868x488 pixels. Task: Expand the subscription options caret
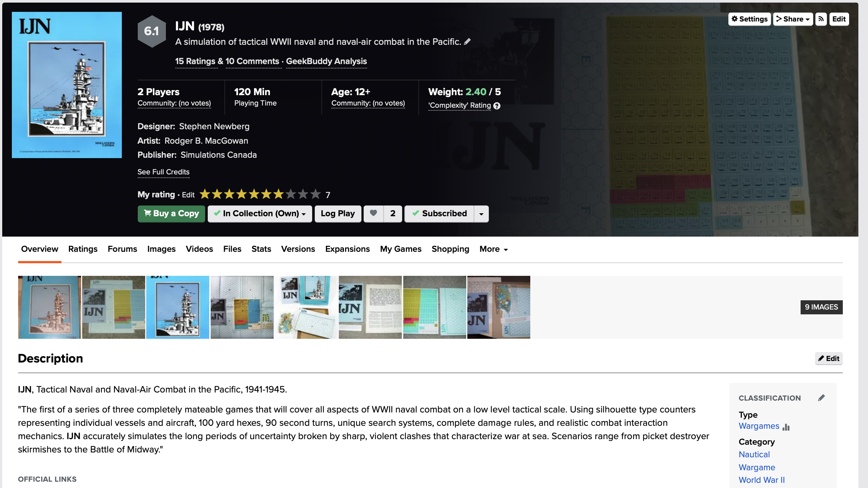[x=481, y=214]
